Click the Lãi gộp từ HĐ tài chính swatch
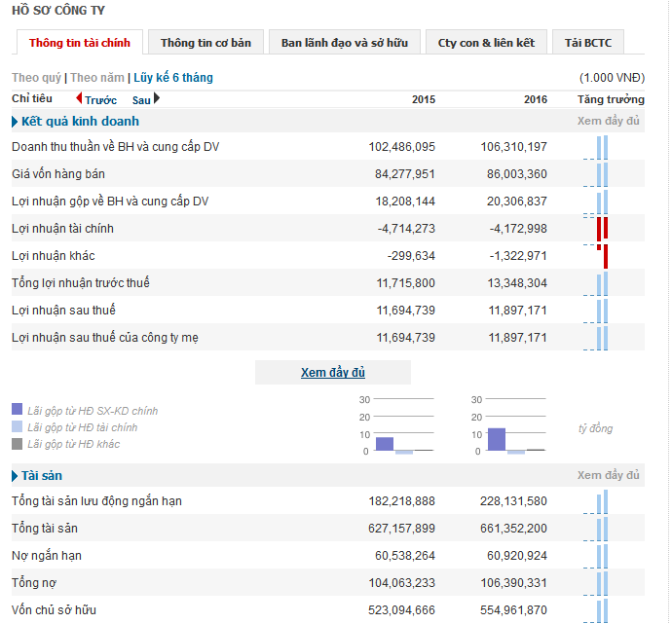 17,426
